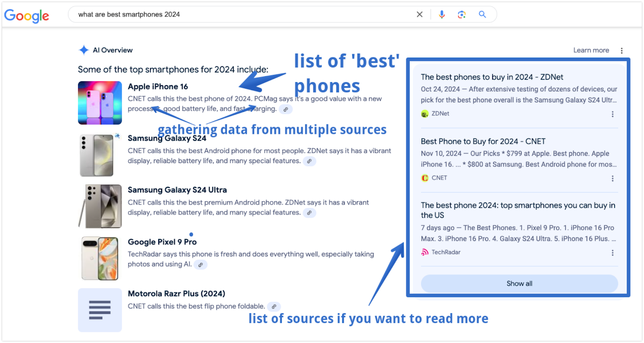
Task: Click the AI Overview label
Action: 113,50
